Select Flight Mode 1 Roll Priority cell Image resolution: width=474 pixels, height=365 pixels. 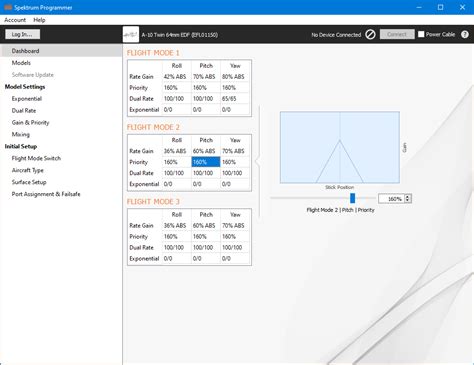177,88
